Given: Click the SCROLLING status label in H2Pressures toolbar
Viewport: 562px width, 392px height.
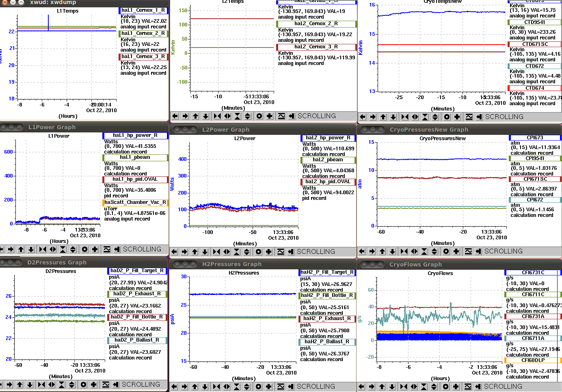Looking at the screenshot, I should click(x=316, y=387).
